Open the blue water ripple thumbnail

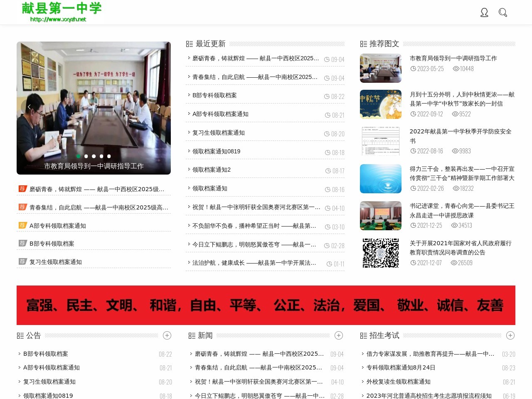[x=381, y=179]
